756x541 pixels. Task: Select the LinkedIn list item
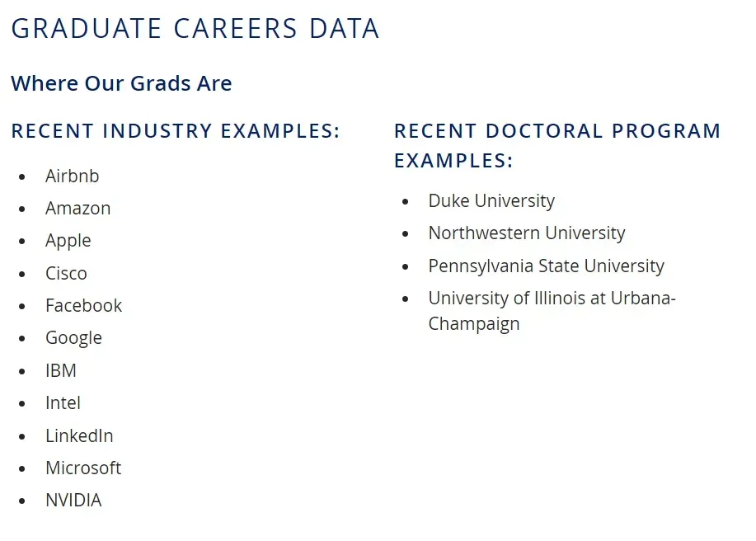pyautogui.click(x=79, y=435)
